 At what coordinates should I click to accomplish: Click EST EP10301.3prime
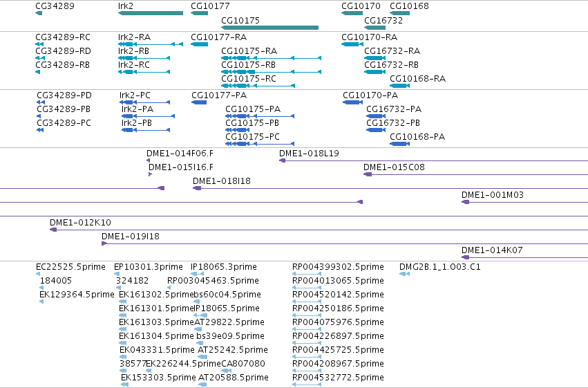pos(148,267)
